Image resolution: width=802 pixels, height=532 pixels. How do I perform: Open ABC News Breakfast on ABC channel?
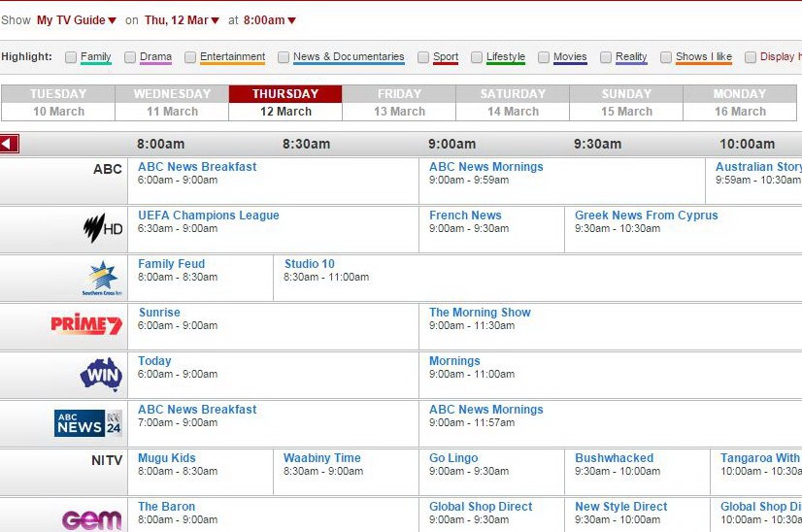(197, 167)
